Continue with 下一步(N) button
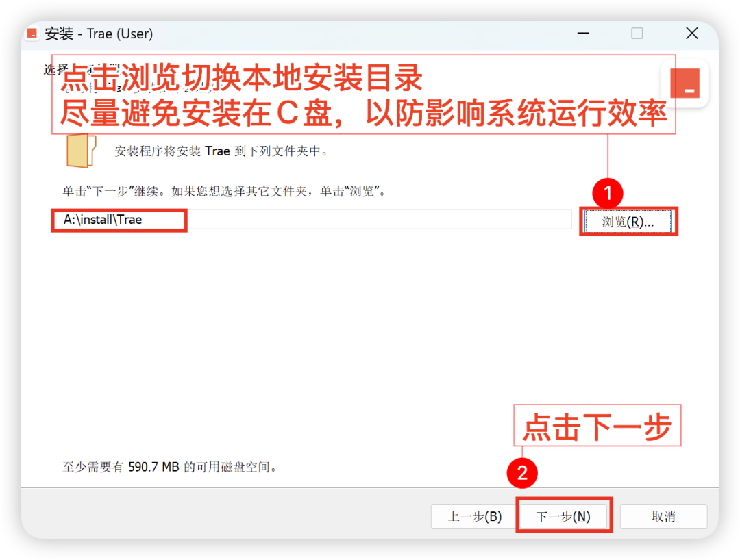 coord(563,516)
